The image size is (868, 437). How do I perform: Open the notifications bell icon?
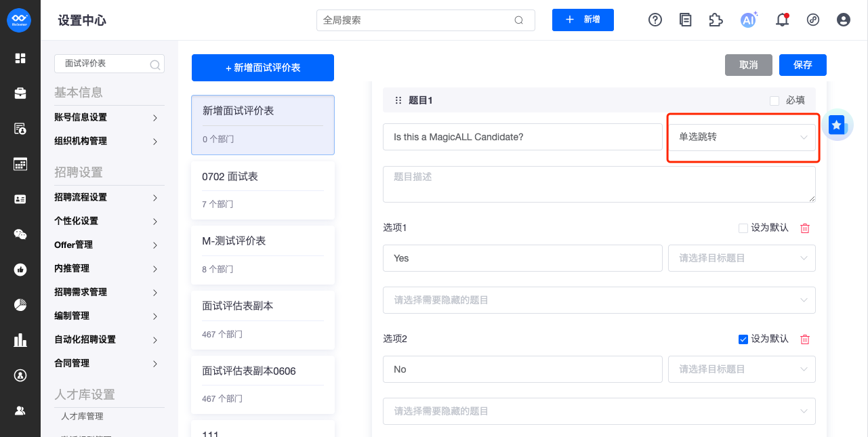[x=783, y=20]
